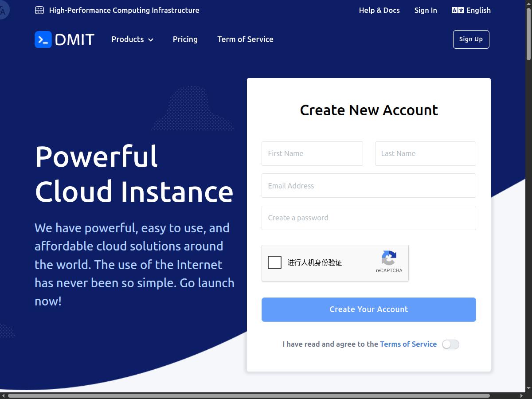Go to Term of Service in navbar
This screenshot has height=399, width=532.
coord(245,39)
